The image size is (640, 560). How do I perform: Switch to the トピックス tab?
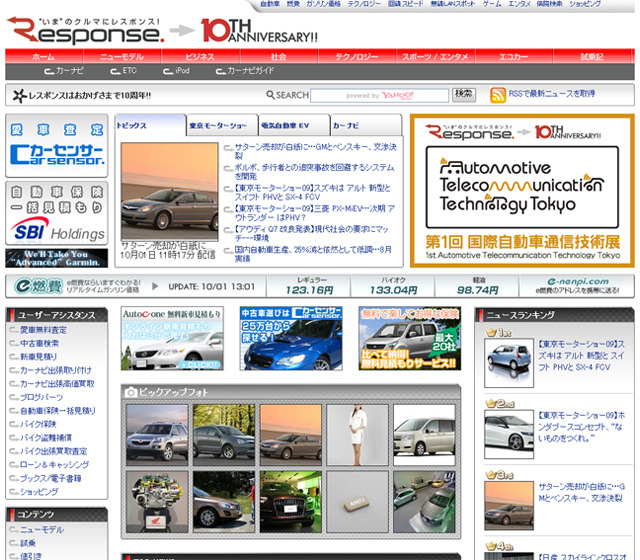[x=150, y=125]
